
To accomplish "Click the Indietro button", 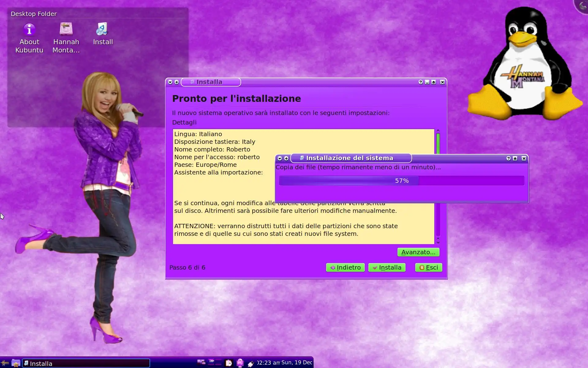I will pyautogui.click(x=345, y=267).
